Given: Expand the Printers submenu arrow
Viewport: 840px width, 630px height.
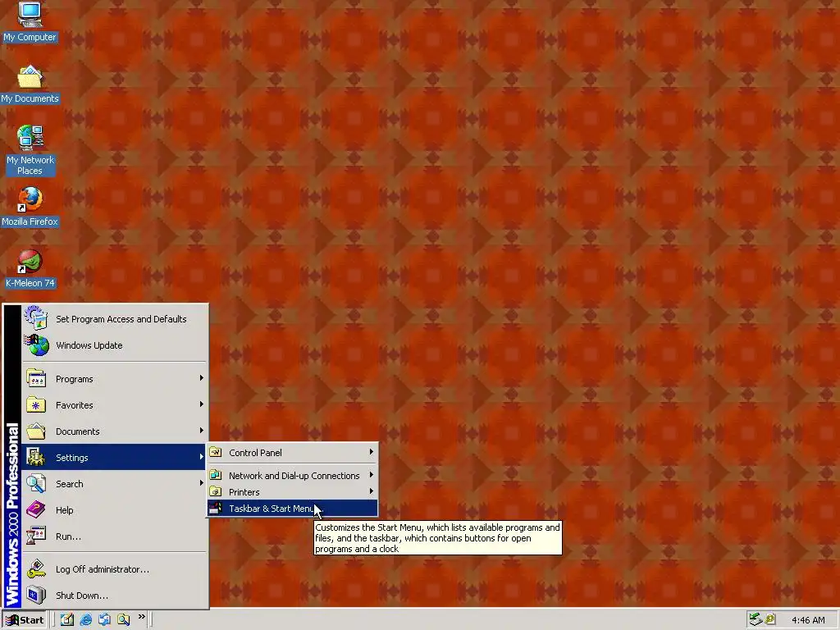Looking at the screenshot, I should 372,491.
